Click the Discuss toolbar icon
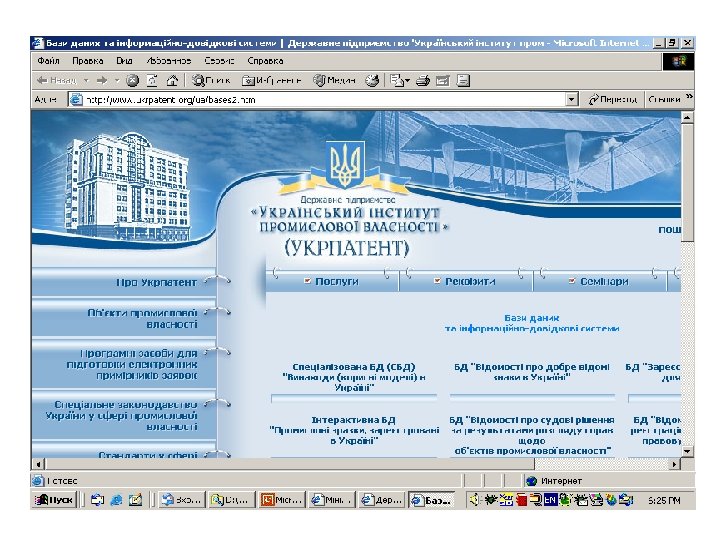This screenshot has width=720, height=540. pyautogui.click(x=463, y=80)
